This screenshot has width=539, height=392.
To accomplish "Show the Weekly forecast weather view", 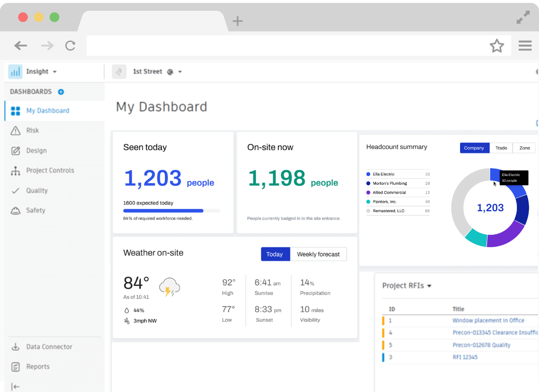I will (318, 254).
